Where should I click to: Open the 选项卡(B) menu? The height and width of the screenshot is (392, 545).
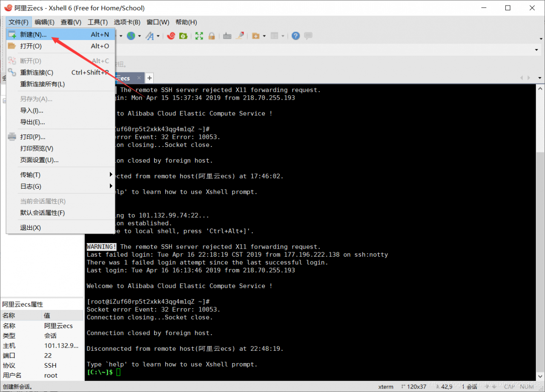pos(127,22)
